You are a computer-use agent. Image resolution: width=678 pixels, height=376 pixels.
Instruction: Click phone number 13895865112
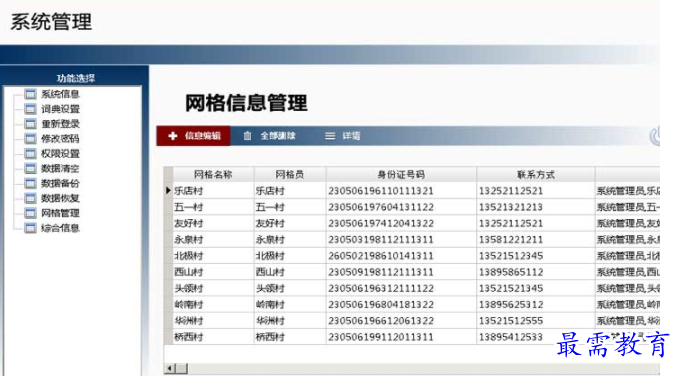click(511, 272)
